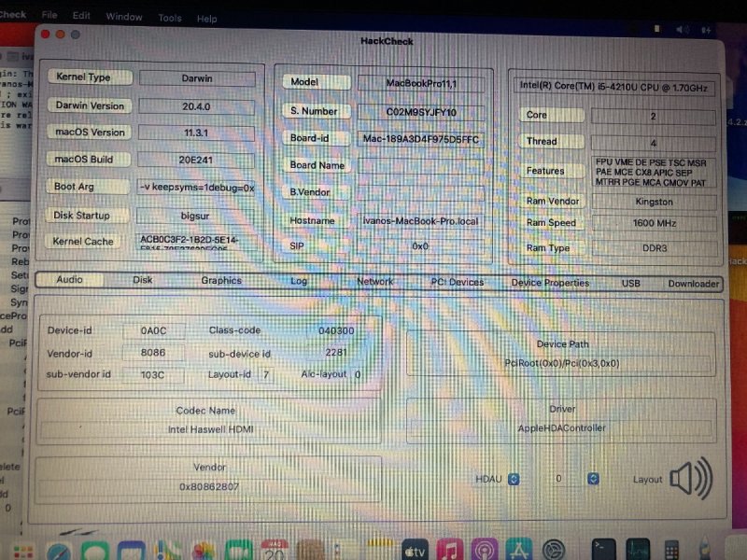Click the Hostname value field
The height and width of the screenshot is (560, 747).
421,221
